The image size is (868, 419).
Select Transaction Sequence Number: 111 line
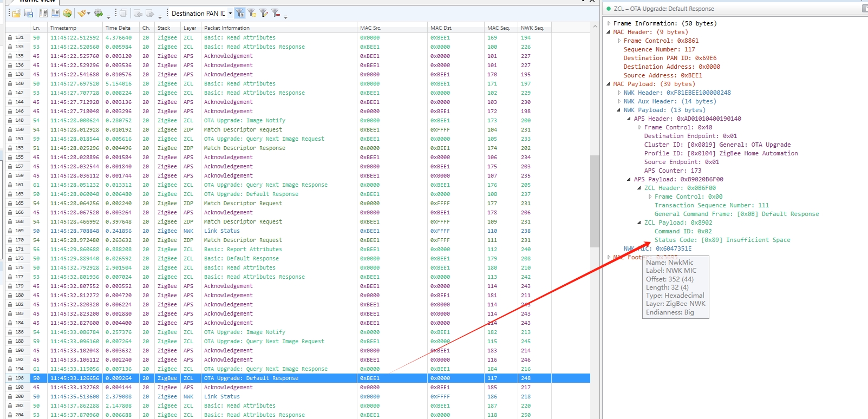click(712, 205)
